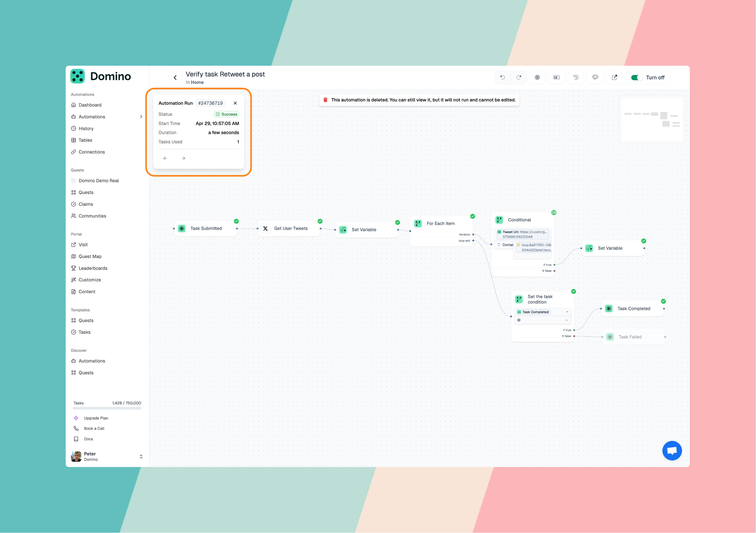The width and height of the screenshot is (756, 533).
Task: Click the undo arrow icon
Action: 502,78
